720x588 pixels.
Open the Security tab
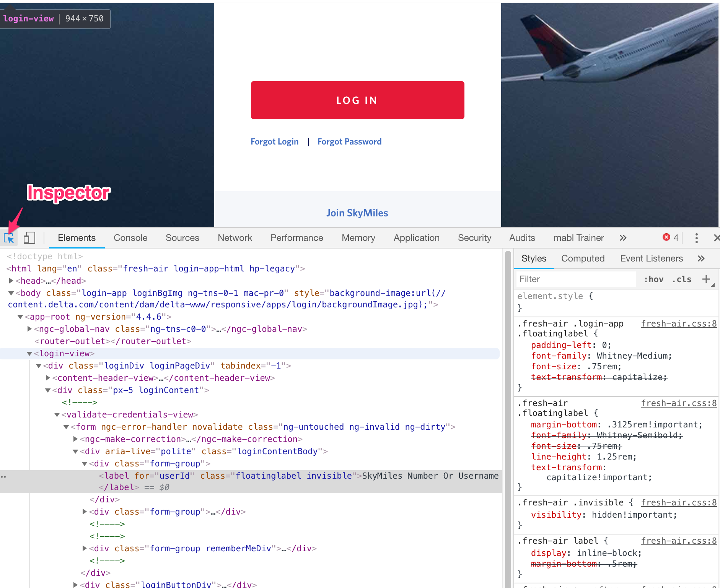474,238
